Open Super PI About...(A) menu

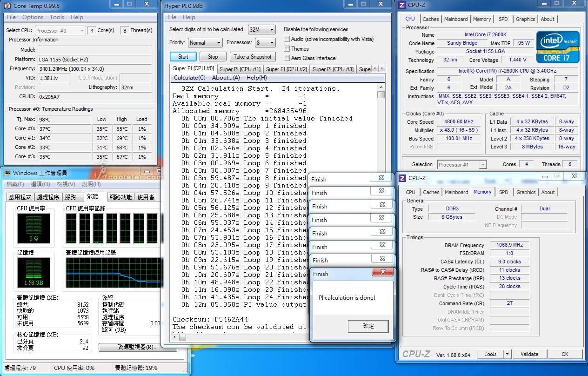pos(226,78)
